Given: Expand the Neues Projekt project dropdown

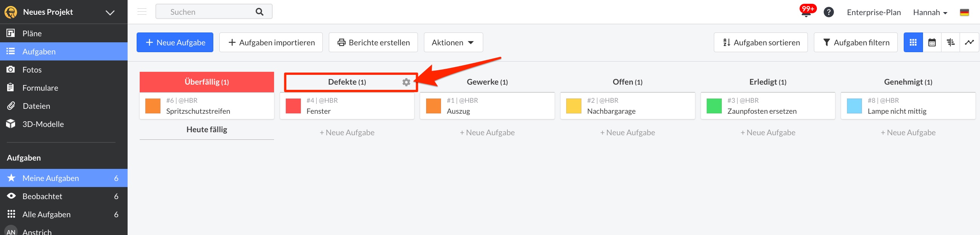Looking at the screenshot, I should pos(110,12).
